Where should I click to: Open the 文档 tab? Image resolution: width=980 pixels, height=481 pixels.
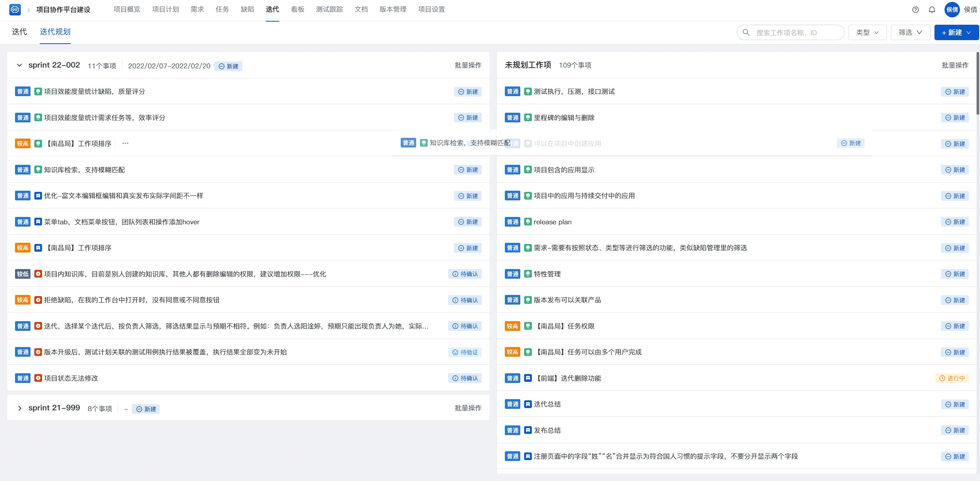(361, 9)
